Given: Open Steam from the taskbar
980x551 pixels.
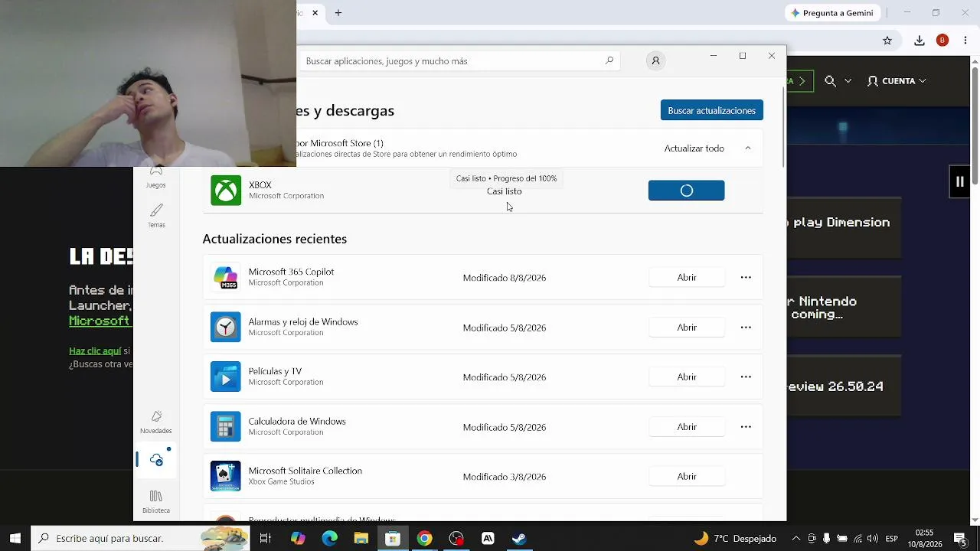Looking at the screenshot, I should [x=519, y=539].
